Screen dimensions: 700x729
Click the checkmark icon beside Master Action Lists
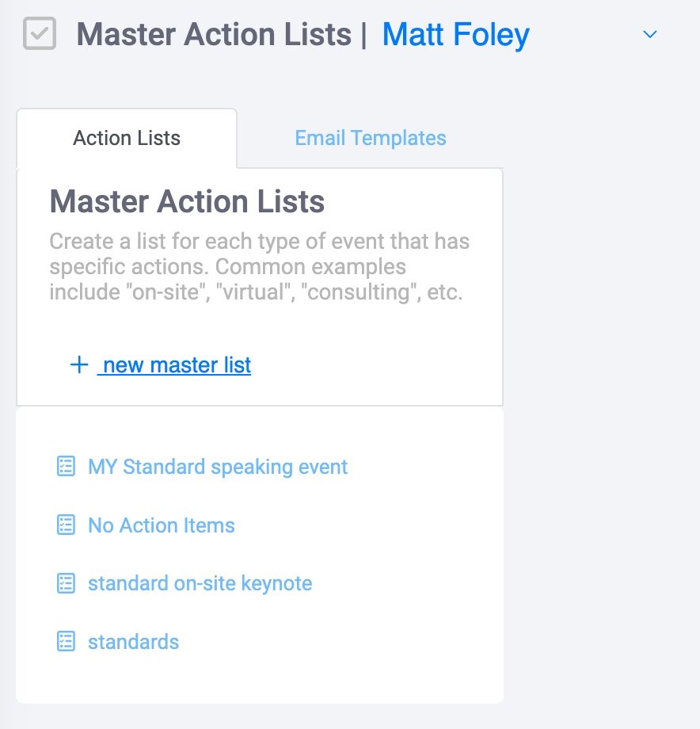click(x=40, y=33)
